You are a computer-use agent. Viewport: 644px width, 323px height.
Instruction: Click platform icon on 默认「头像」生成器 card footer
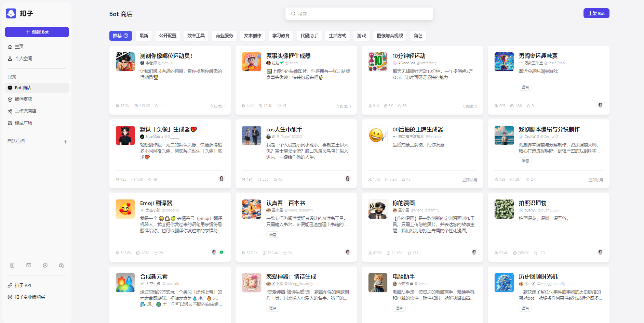coord(222,179)
